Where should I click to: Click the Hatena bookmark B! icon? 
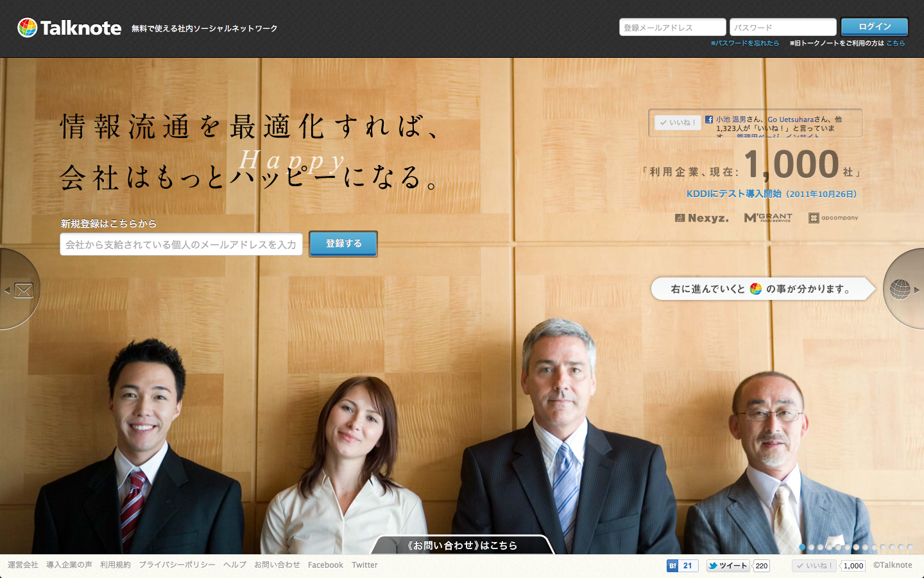672,565
